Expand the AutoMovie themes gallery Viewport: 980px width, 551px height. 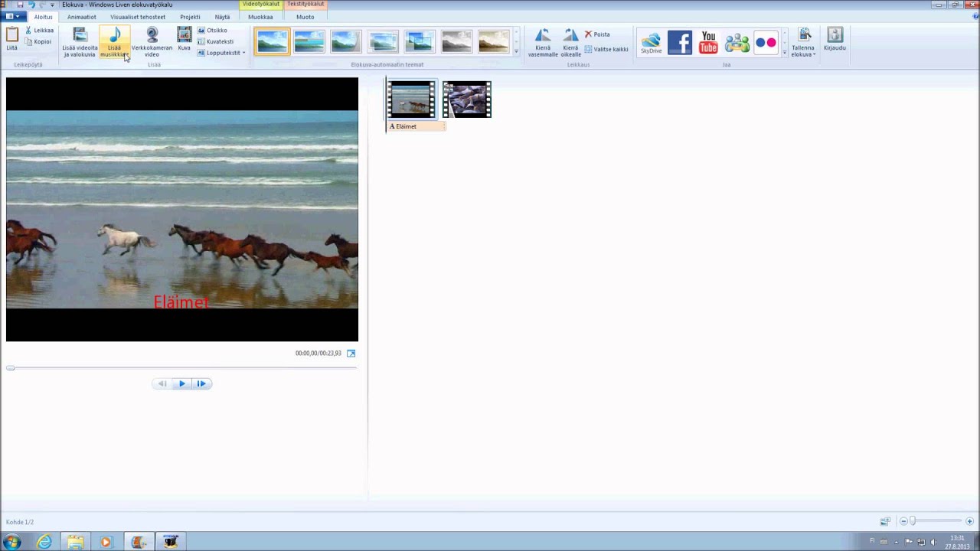(x=516, y=52)
